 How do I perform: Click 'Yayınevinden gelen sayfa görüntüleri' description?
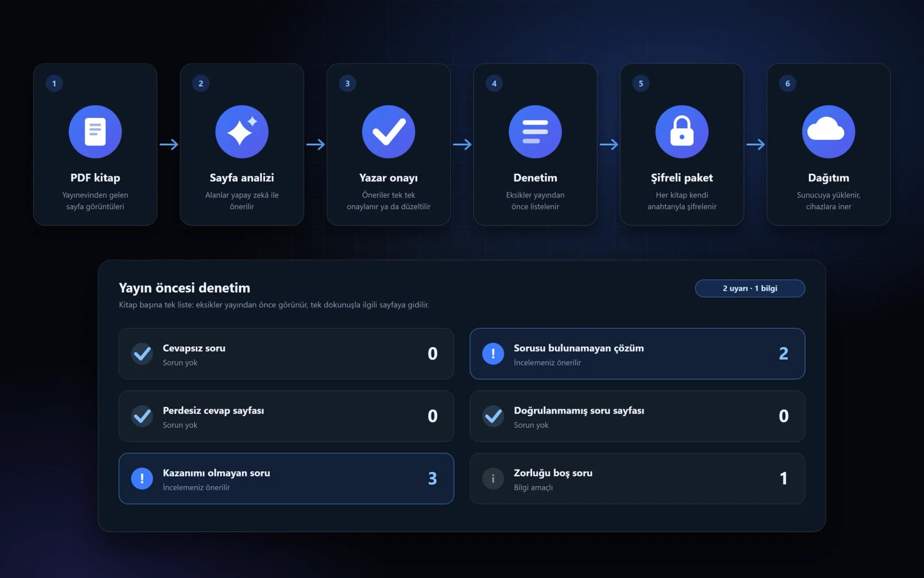coord(95,201)
